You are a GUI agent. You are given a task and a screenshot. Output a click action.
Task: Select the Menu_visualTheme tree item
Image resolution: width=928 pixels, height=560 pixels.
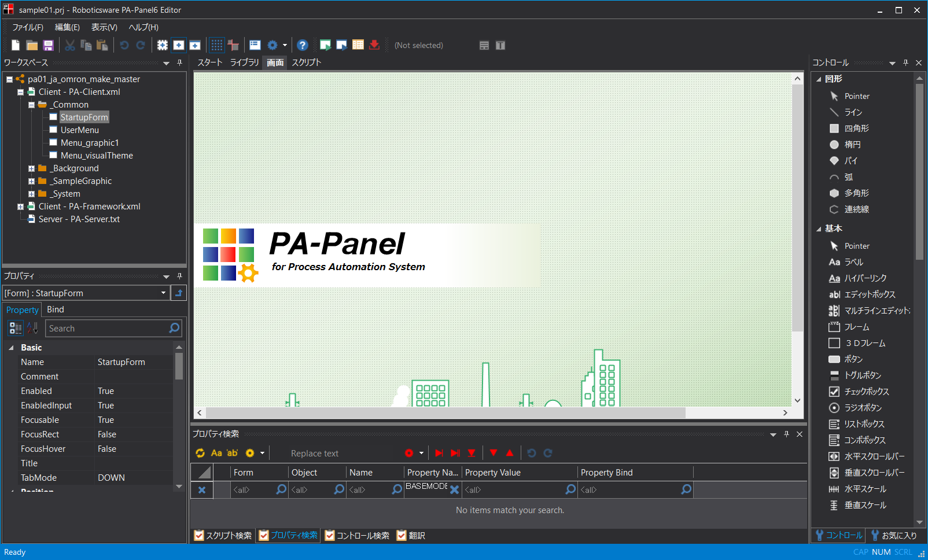pos(97,156)
